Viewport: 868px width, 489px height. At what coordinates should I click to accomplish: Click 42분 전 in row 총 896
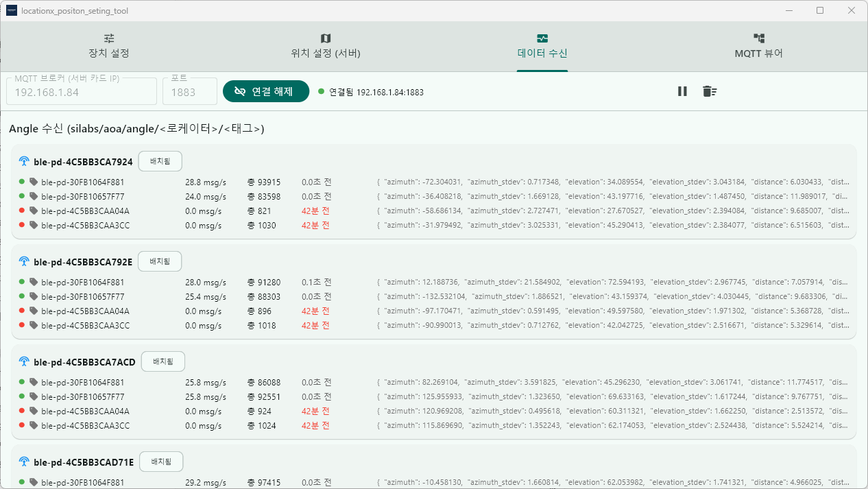click(315, 311)
